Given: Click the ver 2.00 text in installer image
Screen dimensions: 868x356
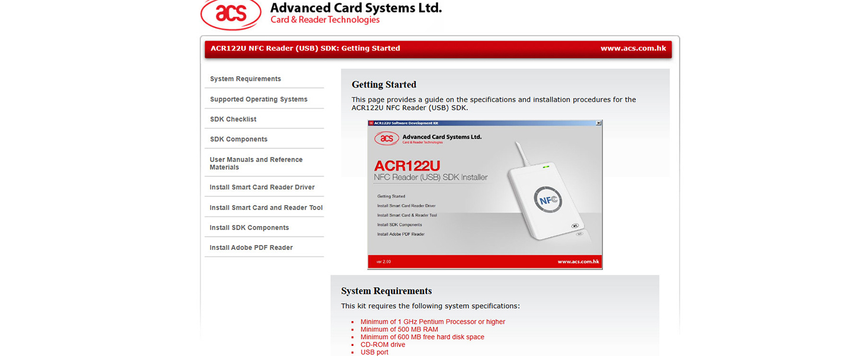Looking at the screenshot, I should (384, 262).
